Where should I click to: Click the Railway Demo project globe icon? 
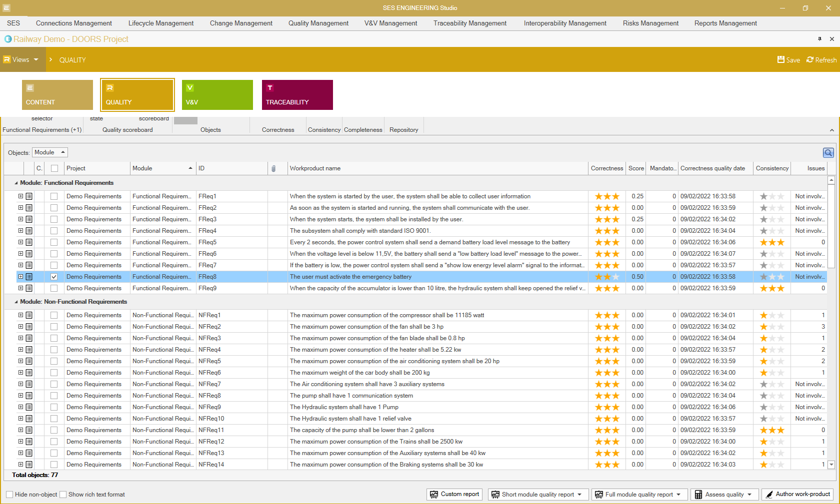pos(8,39)
